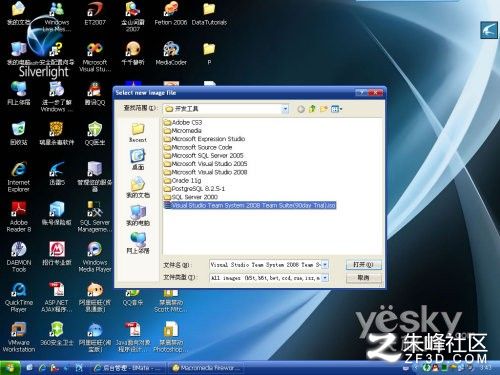Screen dimensions: 500x375
Task: Click the dialog Help question mark button
Action: click(361, 92)
